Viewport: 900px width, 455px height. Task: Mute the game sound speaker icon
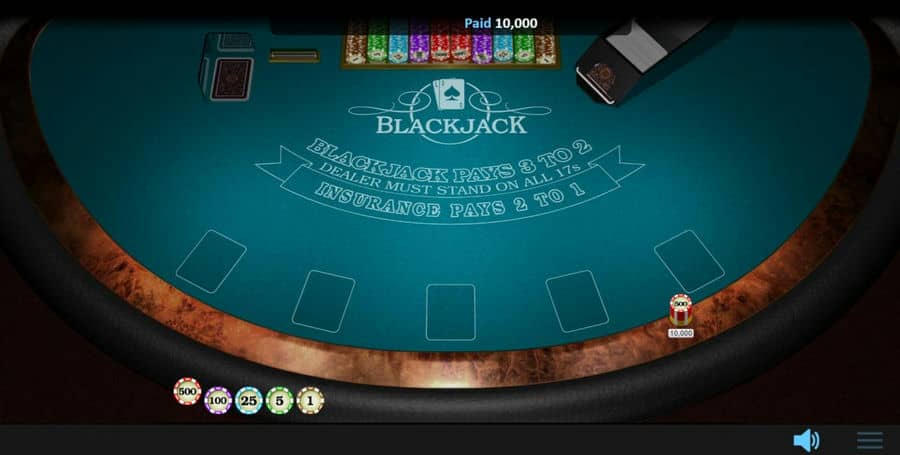(806, 440)
